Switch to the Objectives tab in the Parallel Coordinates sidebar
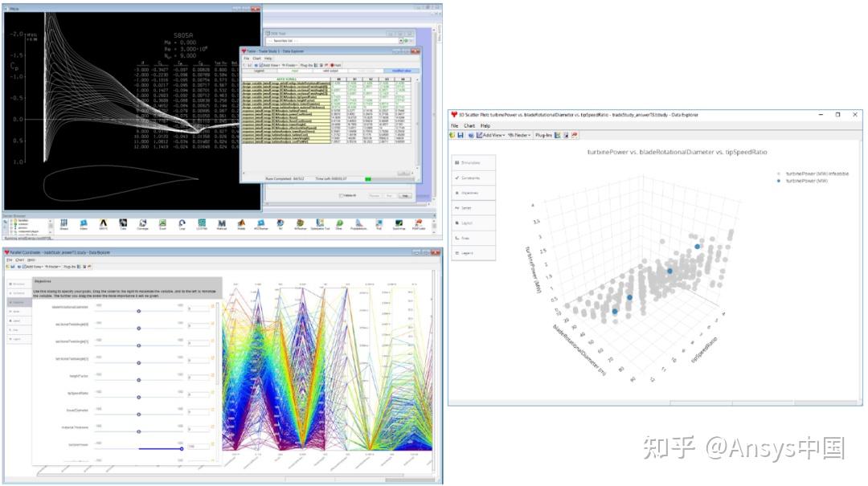 (18, 302)
